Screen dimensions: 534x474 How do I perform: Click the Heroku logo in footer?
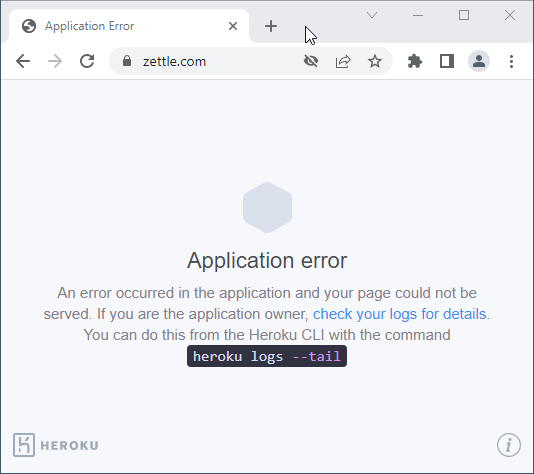[x=56, y=445]
